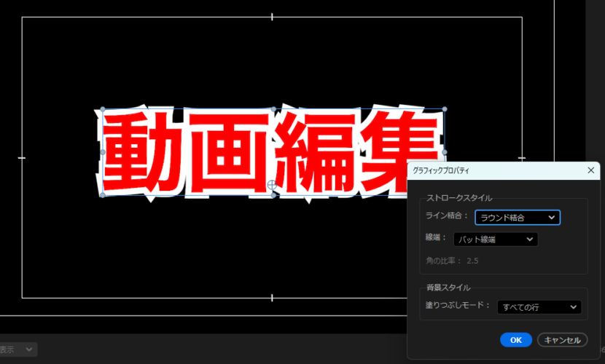Expand the 線端 dropdown showing バット線端
Screen dimensions: 605x364
click(x=495, y=240)
